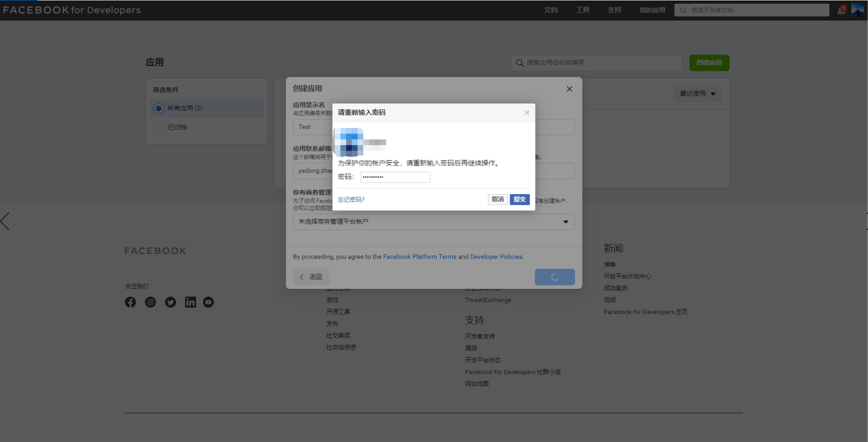Open the 社交集成 footer link

click(338, 335)
